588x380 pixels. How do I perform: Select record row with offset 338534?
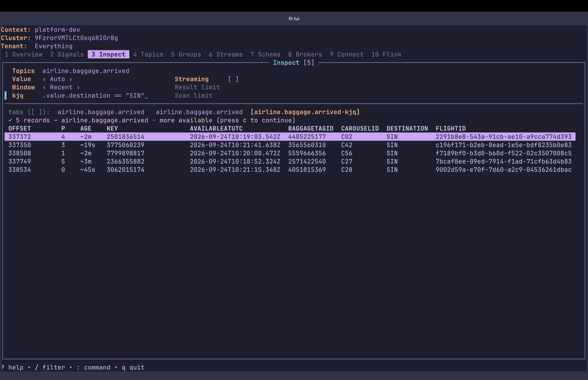pyautogui.click(x=290, y=170)
